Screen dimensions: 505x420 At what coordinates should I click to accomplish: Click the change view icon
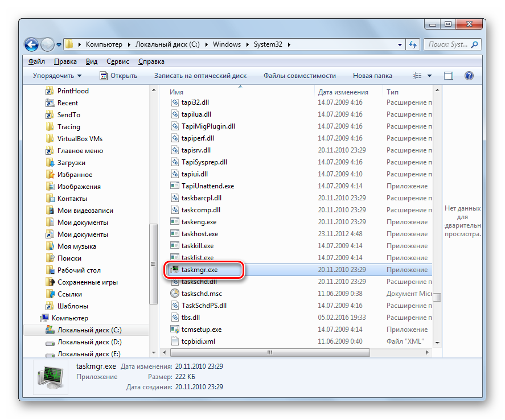tap(417, 76)
